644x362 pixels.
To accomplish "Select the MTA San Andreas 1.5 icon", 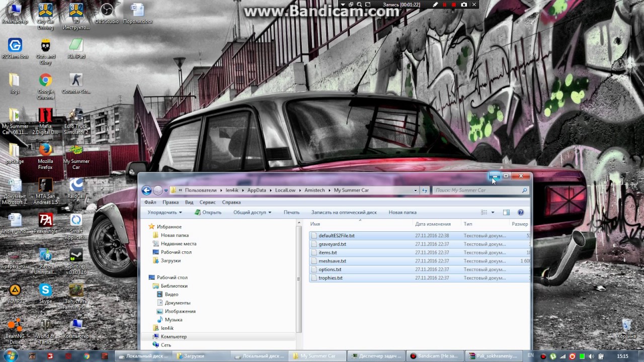I will [45, 192].
